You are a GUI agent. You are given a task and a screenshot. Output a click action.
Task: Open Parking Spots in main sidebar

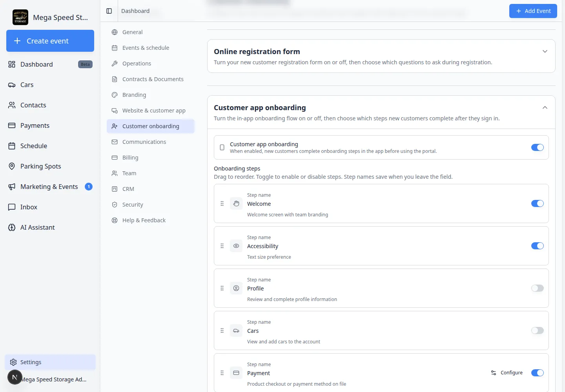50,166
